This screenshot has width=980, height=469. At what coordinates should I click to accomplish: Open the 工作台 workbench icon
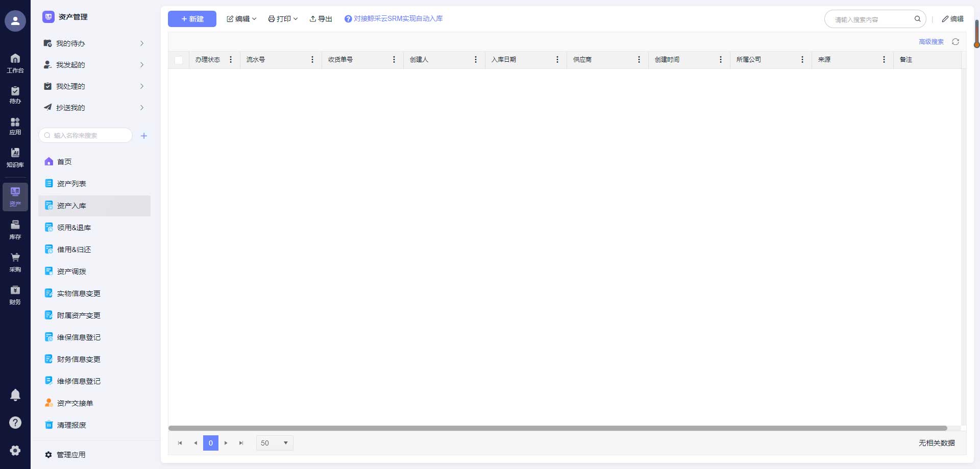15,63
